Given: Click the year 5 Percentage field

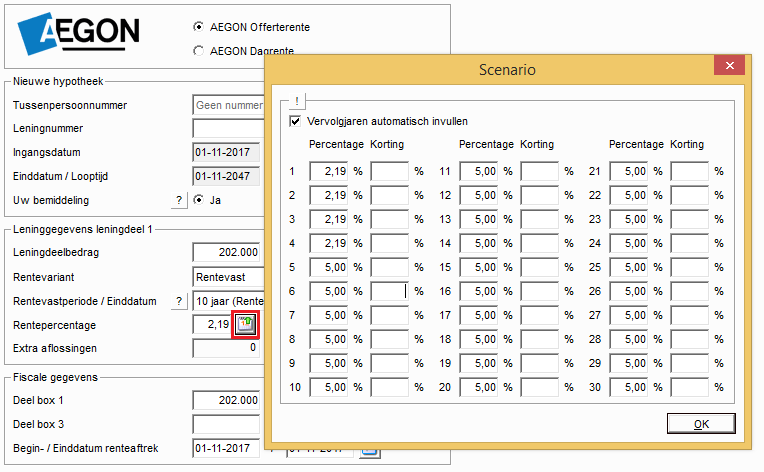Looking at the screenshot, I should pyautogui.click(x=328, y=267).
